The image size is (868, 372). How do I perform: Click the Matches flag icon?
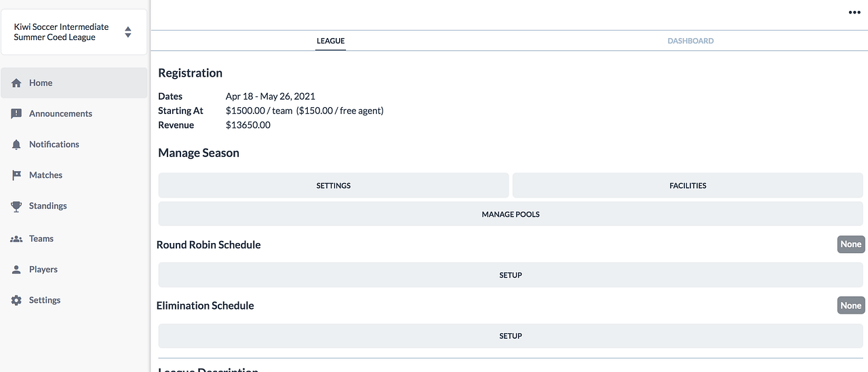(x=17, y=175)
